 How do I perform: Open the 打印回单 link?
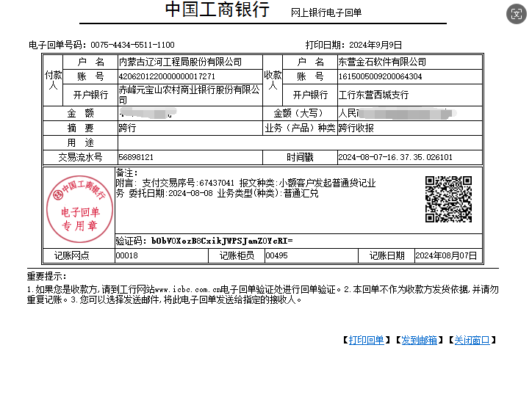click(x=366, y=340)
